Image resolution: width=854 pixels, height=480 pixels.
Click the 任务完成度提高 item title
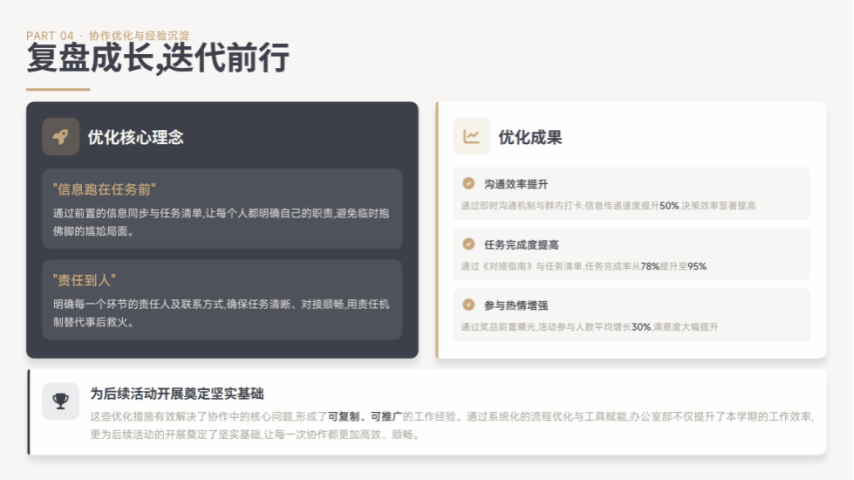[x=521, y=245]
